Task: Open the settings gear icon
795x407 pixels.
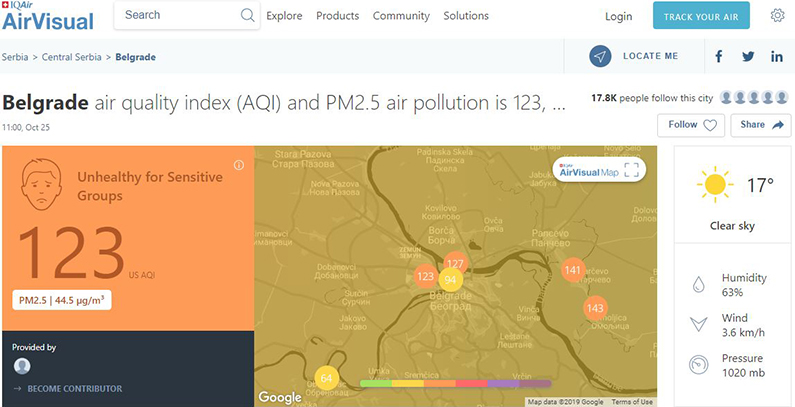Action: pyautogui.click(x=777, y=16)
